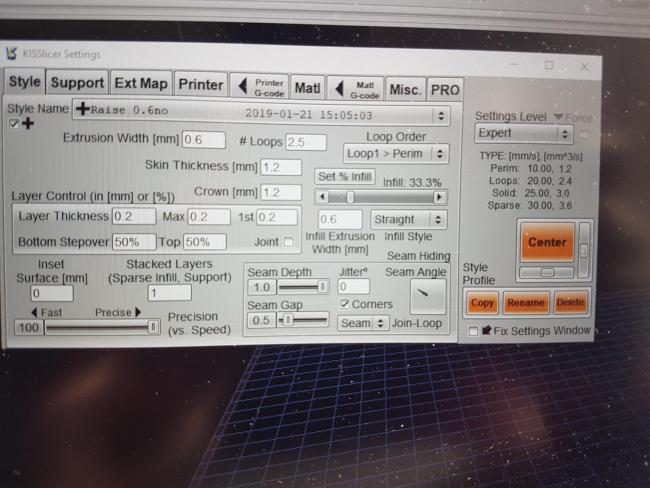Screen dimensions: 650x488
Task: Open the Join-Loop Seam dropdown
Action: click(x=363, y=323)
